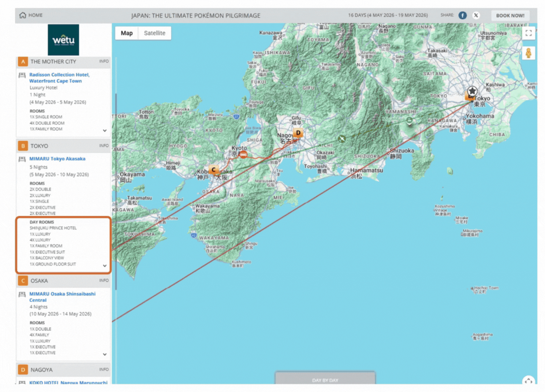The width and height of the screenshot is (545, 392).
Task: Click the '16 Days' date range text
Action: click(388, 15)
